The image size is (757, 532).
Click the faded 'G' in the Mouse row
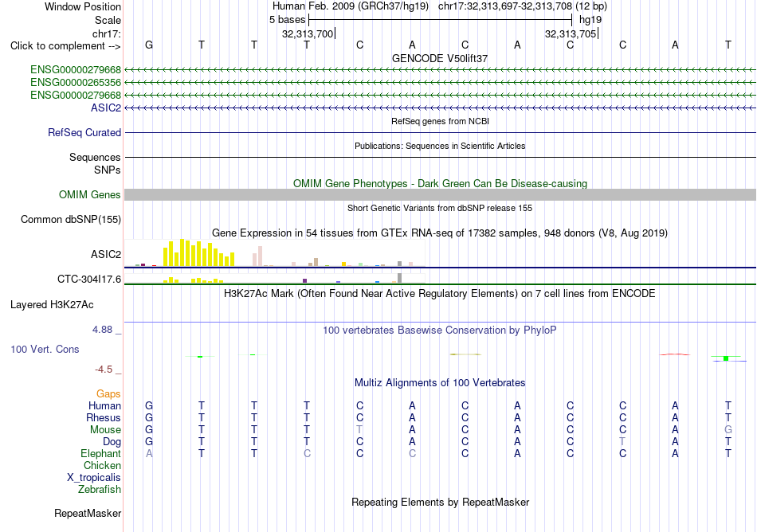tap(728, 429)
